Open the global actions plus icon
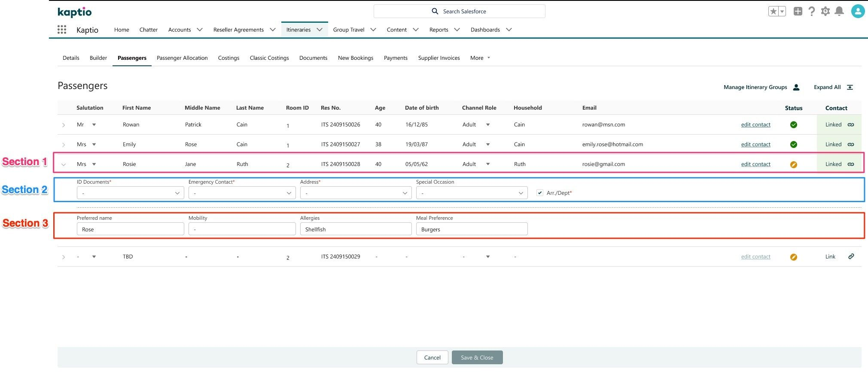The image size is (868, 375). coord(798,12)
